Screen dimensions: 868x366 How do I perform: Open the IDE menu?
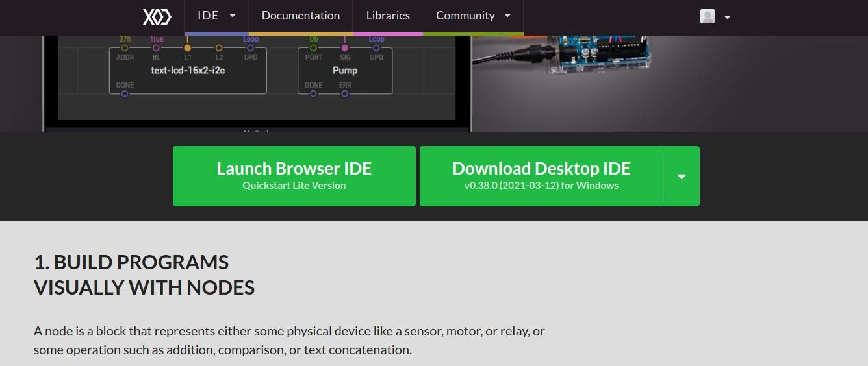(x=216, y=16)
